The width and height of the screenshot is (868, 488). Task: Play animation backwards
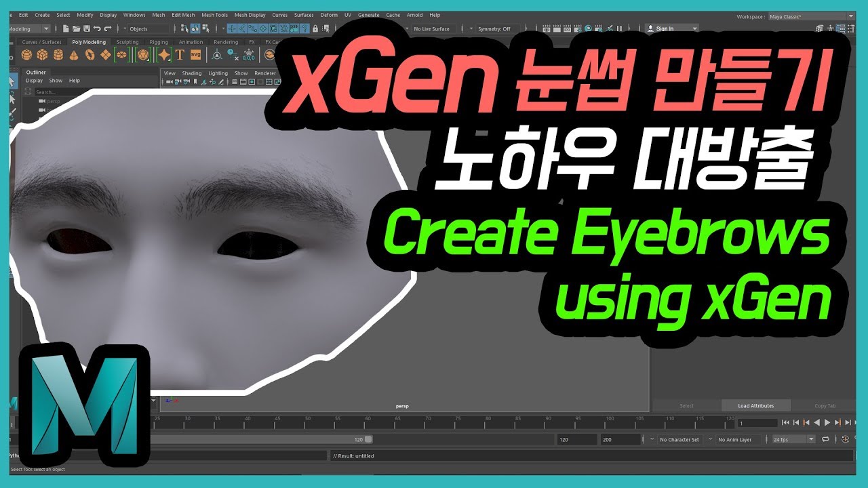(x=816, y=422)
